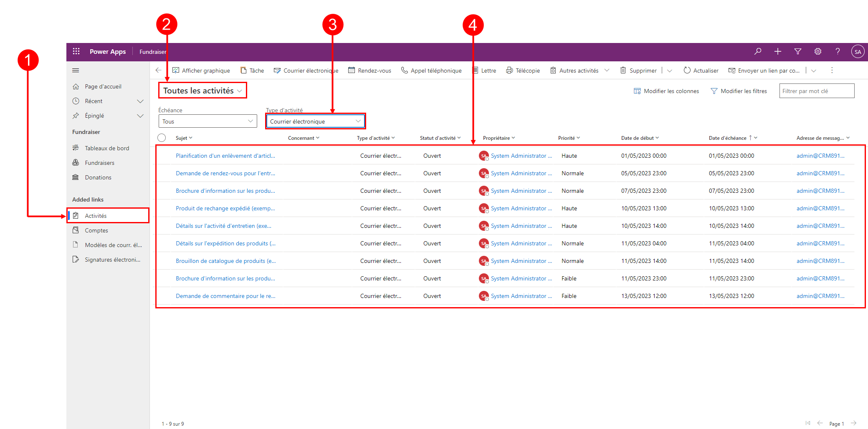
Task: Click the Appel téléphonique toolbar button
Action: (x=431, y=71)
